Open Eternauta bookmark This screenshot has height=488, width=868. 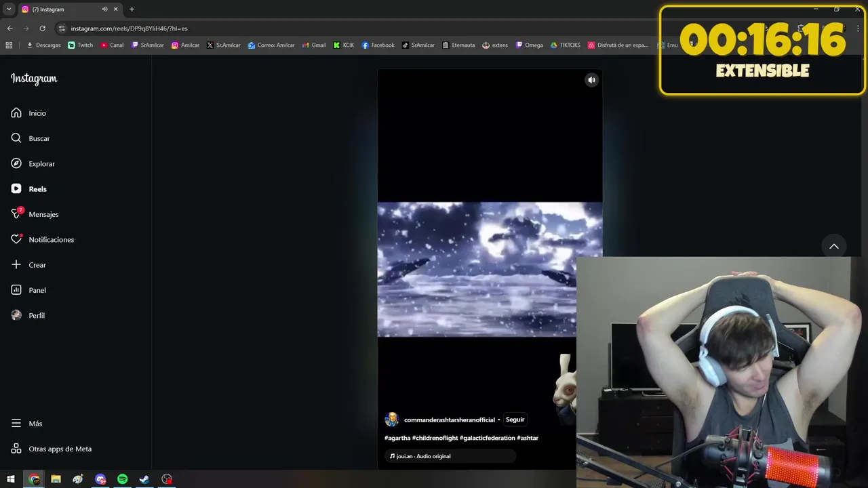458,45
